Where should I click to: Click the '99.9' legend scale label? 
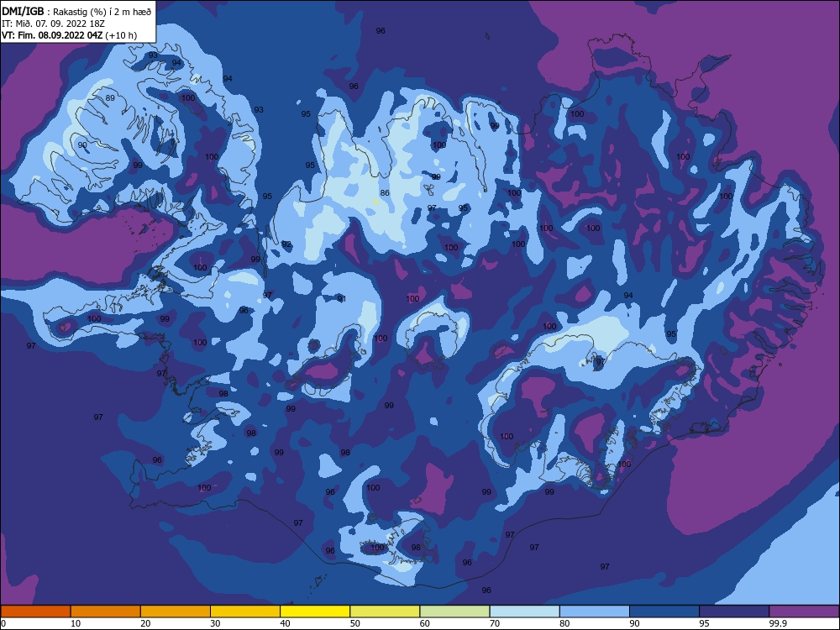point(778,623)
